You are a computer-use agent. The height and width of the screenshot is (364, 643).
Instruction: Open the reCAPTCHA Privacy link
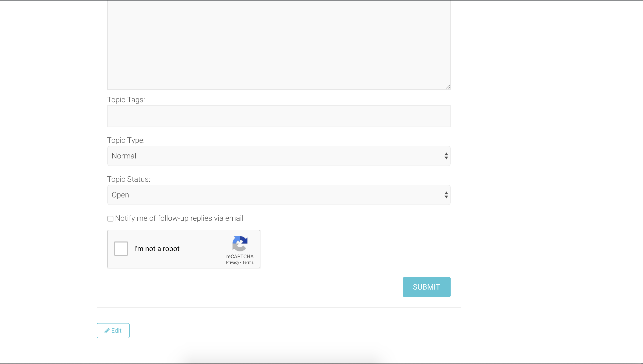(x=232, y=262)
